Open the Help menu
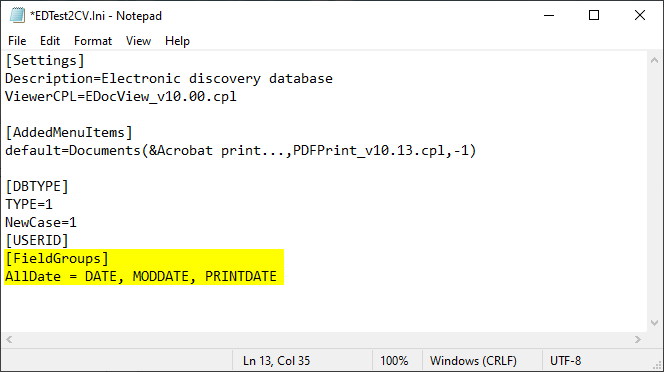Image resolution: width=664 pixels, height=372 pixels. click(177, 41)
